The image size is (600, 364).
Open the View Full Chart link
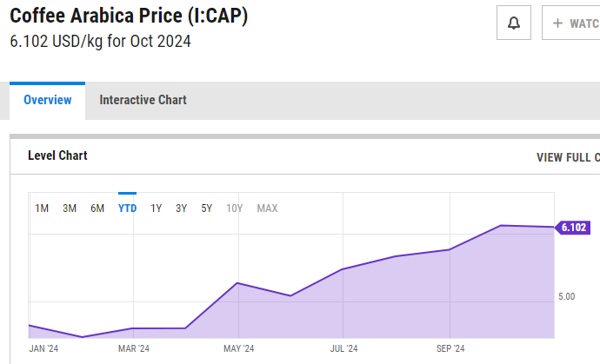(x=568, y=157)
